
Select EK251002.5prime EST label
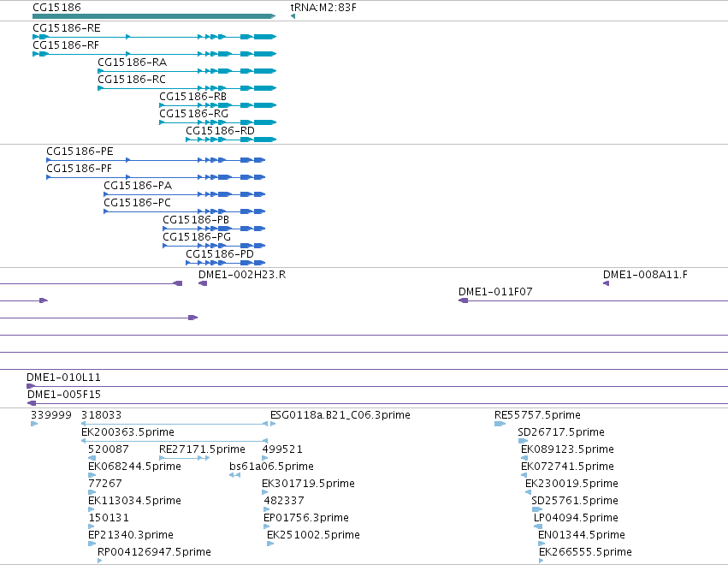click(x=313, y=535)
